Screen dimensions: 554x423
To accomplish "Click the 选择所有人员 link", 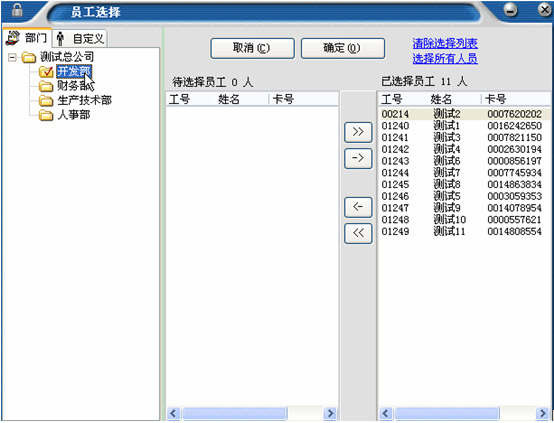I will pyautogui.click(x=445, y=58).
